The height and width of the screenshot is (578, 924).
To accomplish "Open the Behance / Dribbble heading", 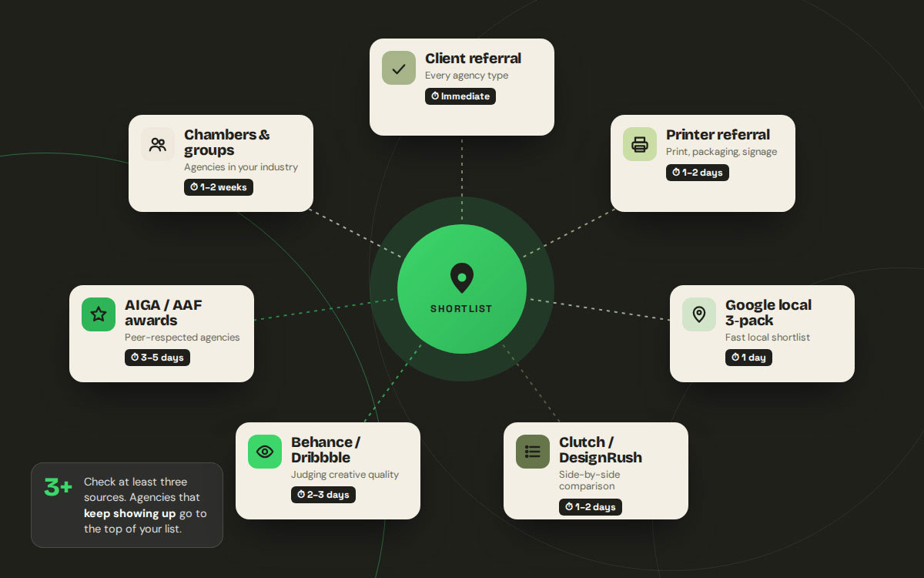I will 326,450.
